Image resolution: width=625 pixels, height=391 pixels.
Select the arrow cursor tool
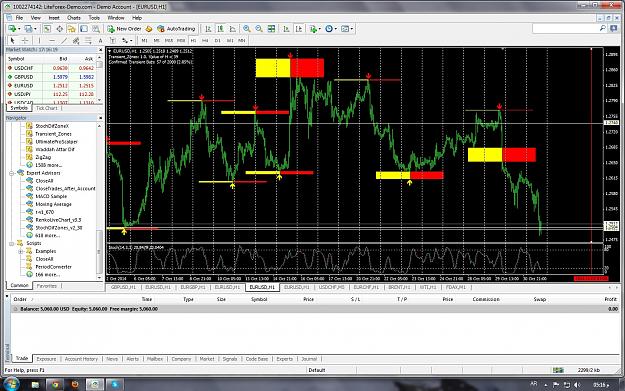12,40
